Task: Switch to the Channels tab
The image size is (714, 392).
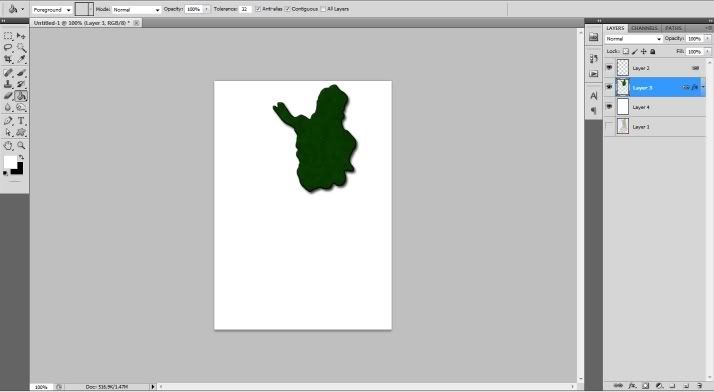Action: (x=644, y=28)
